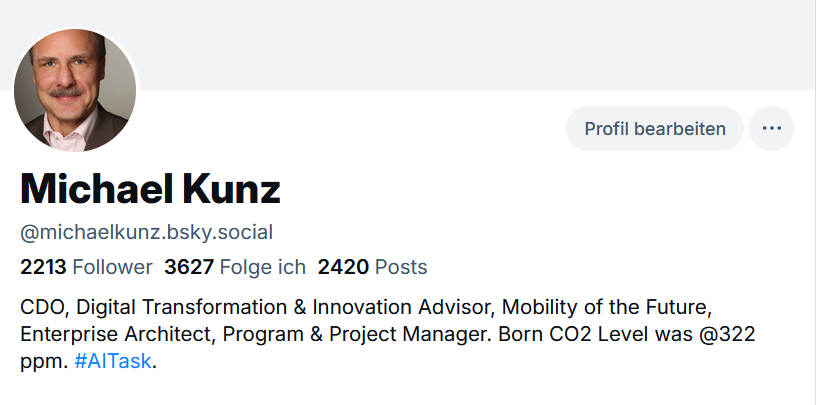
Task: Click the bold number 2420
Action: [343, 267]
